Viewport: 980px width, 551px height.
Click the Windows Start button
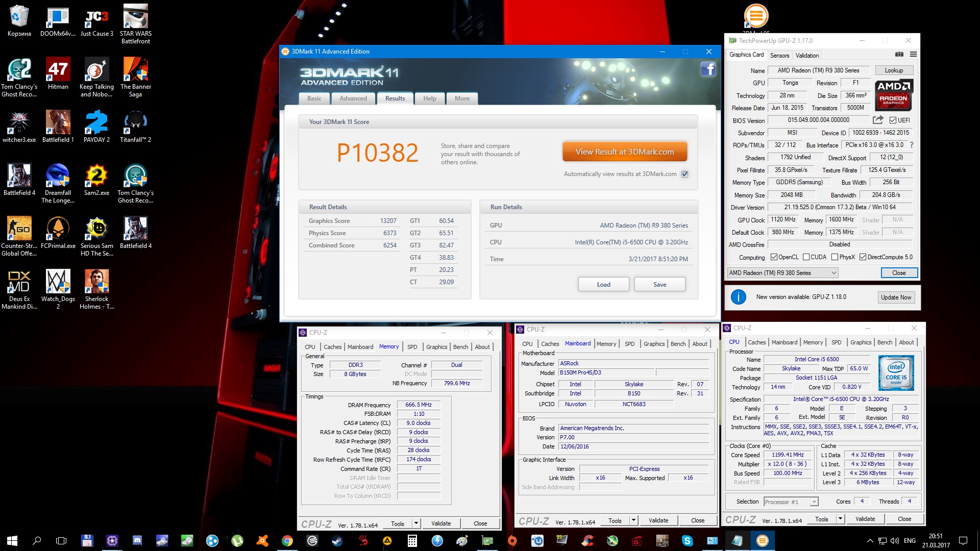(x=12, y=541)
